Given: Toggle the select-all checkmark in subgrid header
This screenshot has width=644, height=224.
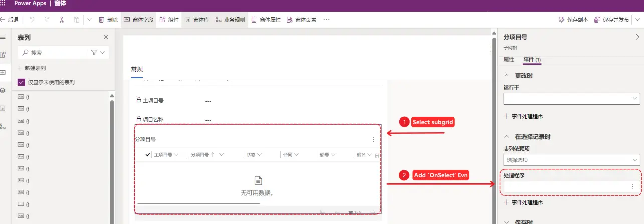Looking at the screenshot, I should tap(148, 155).
